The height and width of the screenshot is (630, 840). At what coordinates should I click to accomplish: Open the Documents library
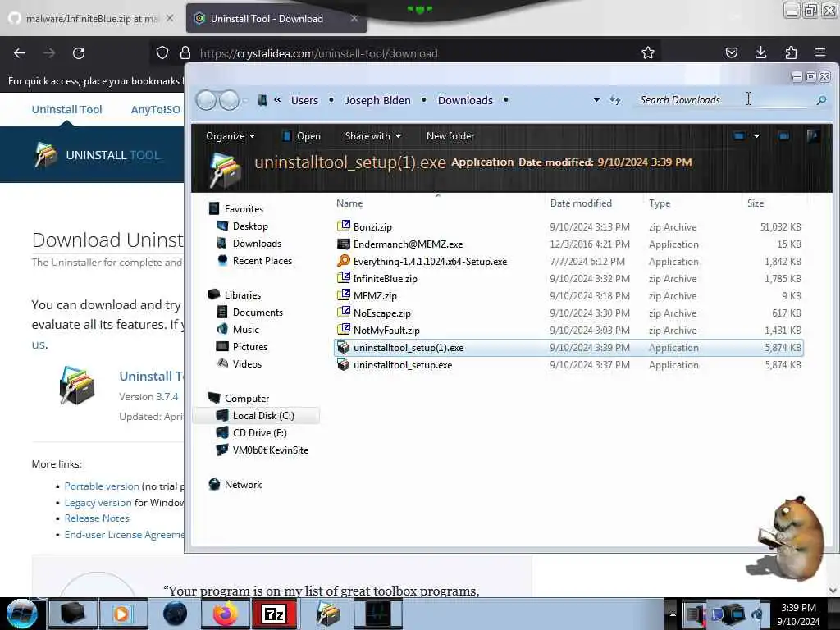(257, 313)
